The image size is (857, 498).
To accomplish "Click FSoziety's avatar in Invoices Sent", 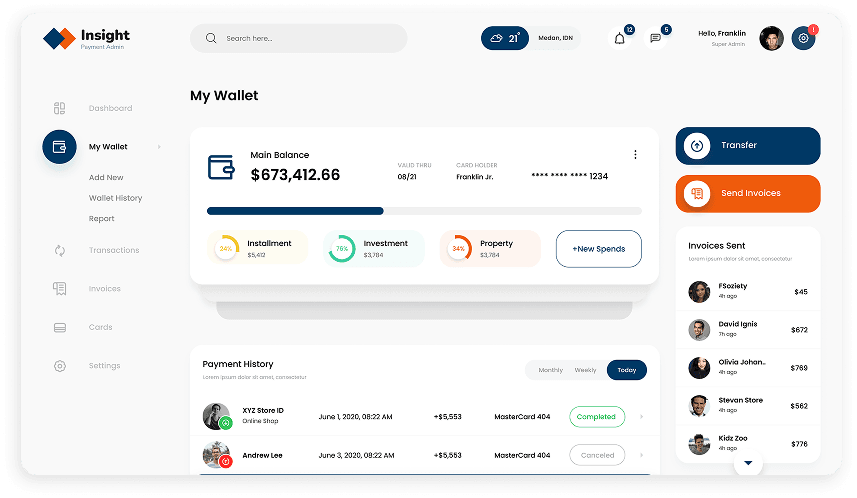I will tap(699, 292).
